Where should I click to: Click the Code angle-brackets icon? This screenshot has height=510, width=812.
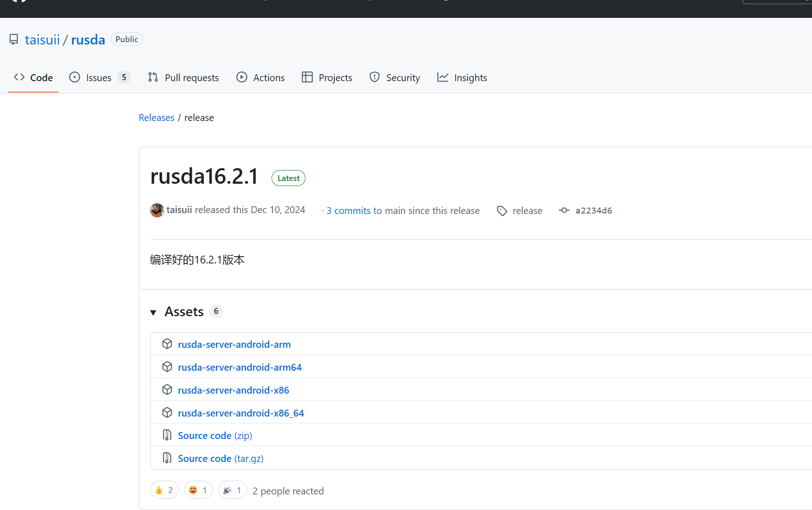pos(19,77)
